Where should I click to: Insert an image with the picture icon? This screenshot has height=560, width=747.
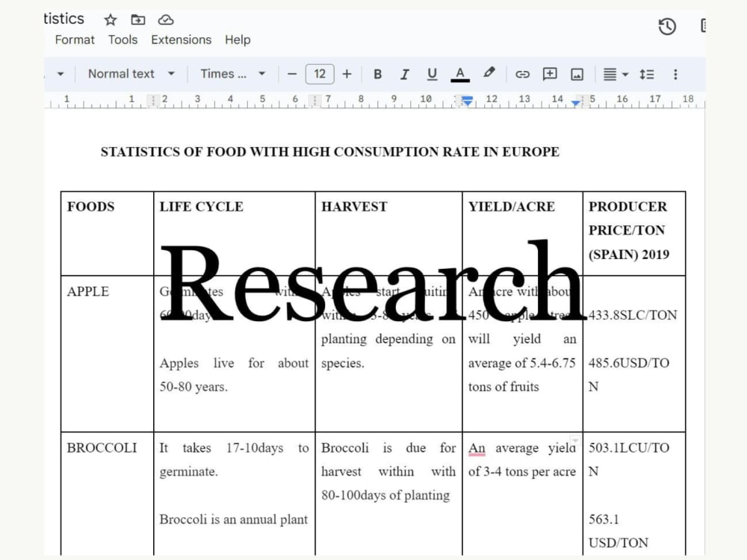tap(577, 74)
